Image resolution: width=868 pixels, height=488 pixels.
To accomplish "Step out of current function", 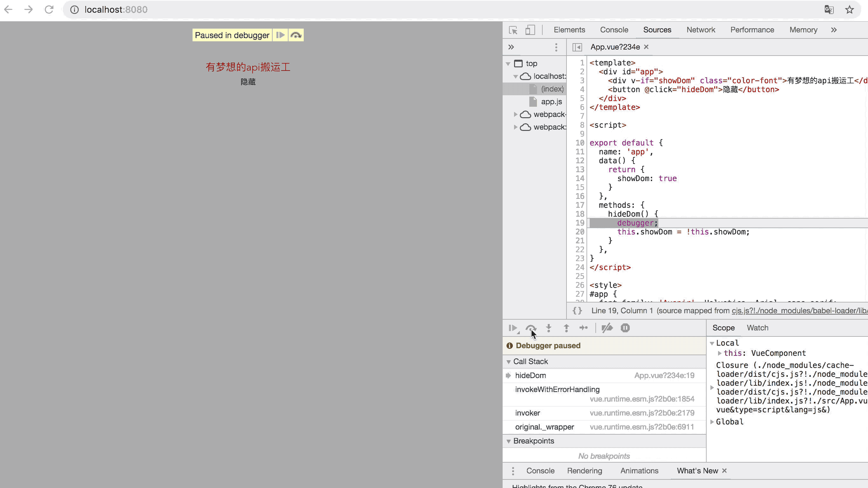I will tap(566, 328).
